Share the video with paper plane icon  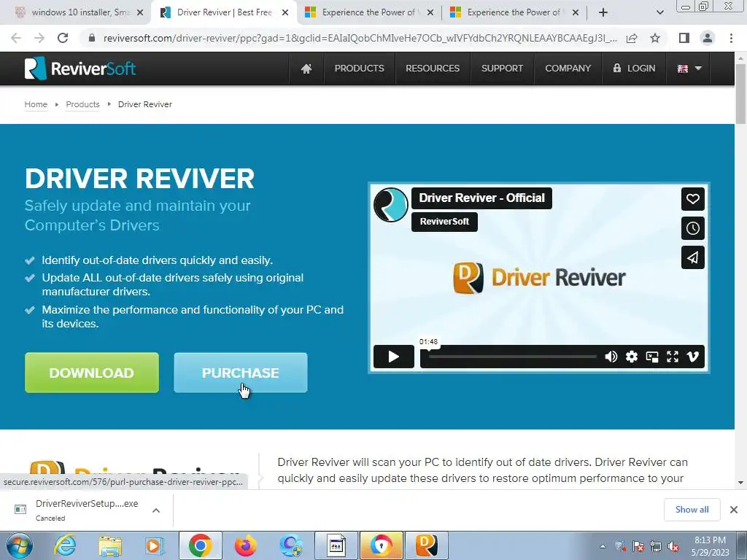693,257
